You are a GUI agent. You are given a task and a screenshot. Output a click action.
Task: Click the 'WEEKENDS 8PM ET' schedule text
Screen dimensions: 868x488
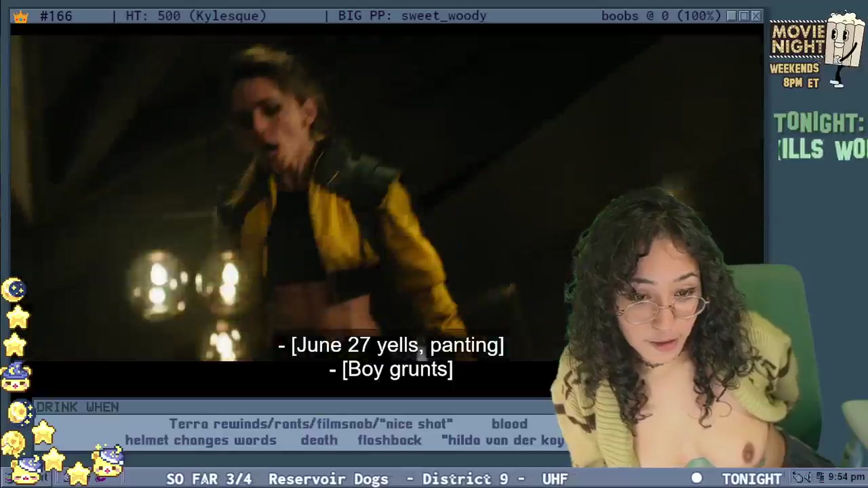click(795, 75)
